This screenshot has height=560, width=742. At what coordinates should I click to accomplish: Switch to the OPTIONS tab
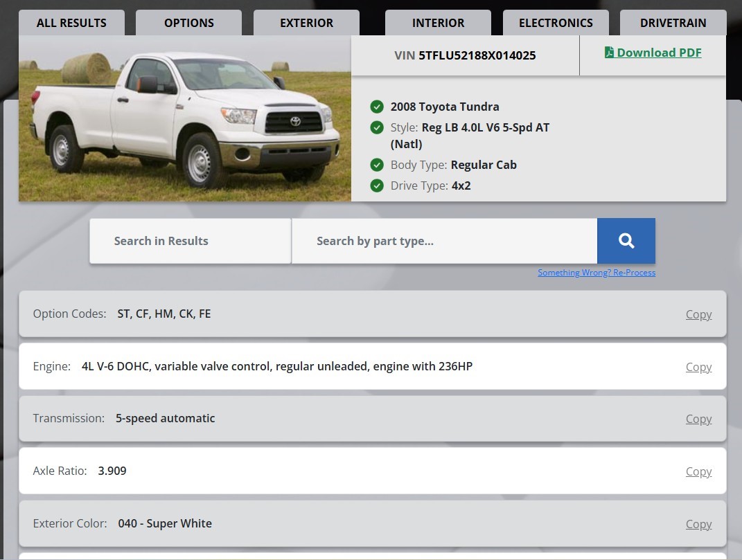click(x=189, y=23)
